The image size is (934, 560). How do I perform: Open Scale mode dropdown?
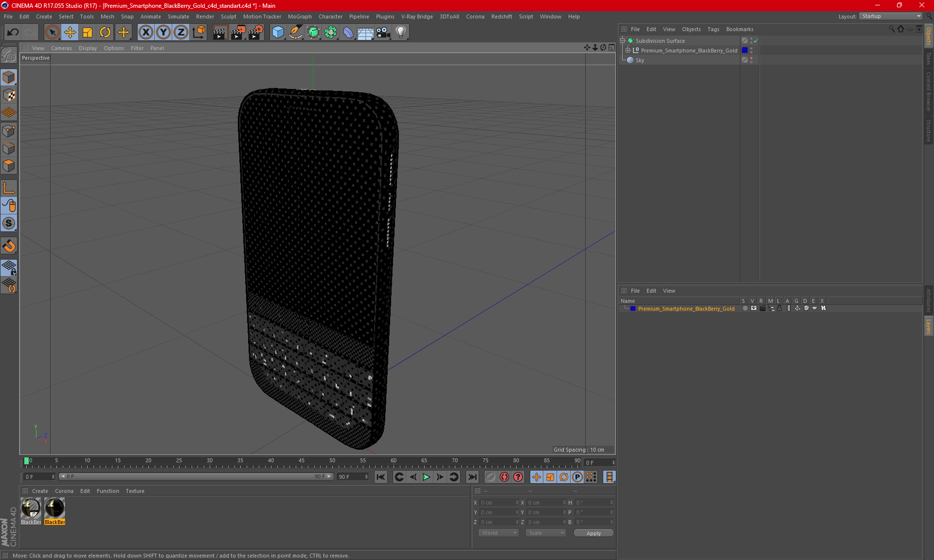546,533
